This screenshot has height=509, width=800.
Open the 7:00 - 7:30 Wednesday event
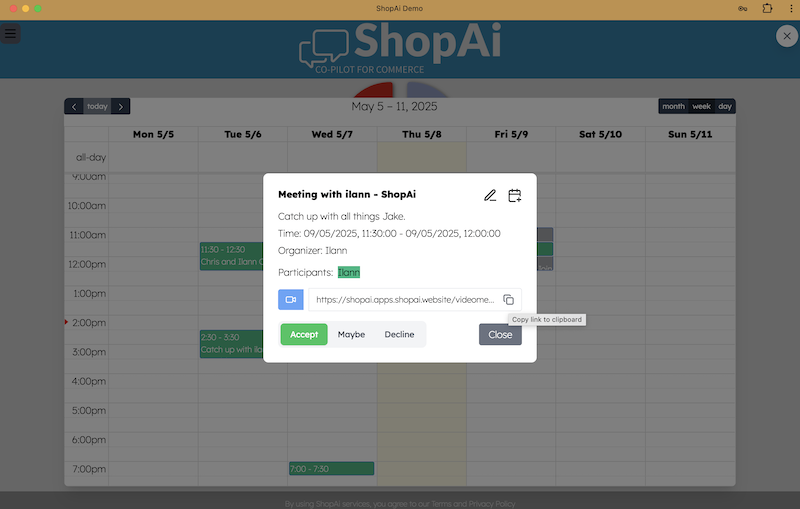[332, 469]
